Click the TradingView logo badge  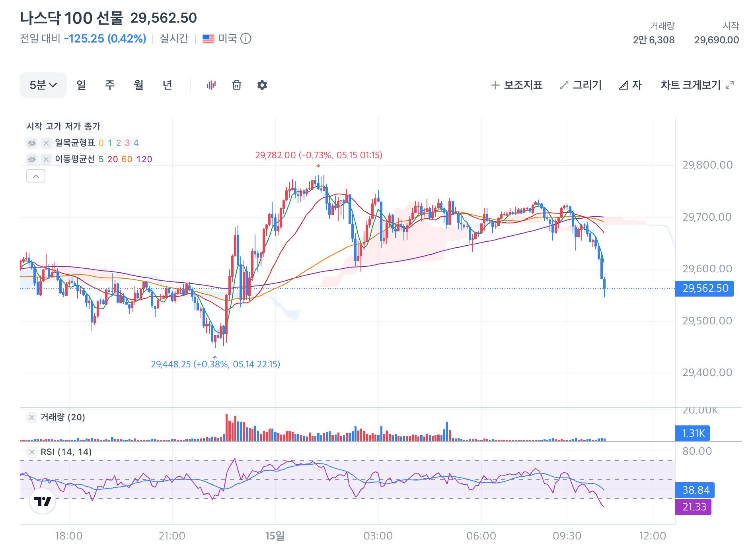click(x=43, y=501)
